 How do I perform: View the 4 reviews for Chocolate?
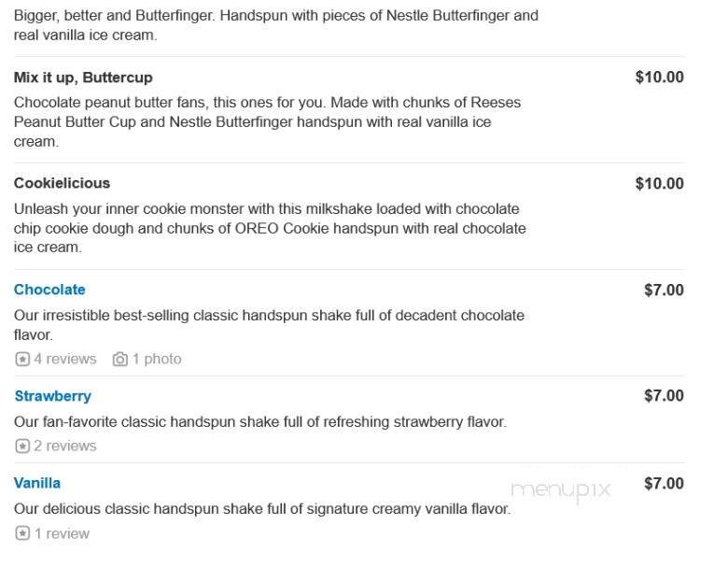(x=64, y=359)
